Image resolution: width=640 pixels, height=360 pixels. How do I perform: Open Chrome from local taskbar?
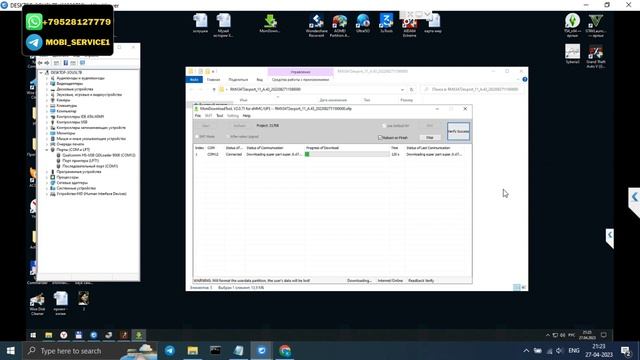coord(284,351)
